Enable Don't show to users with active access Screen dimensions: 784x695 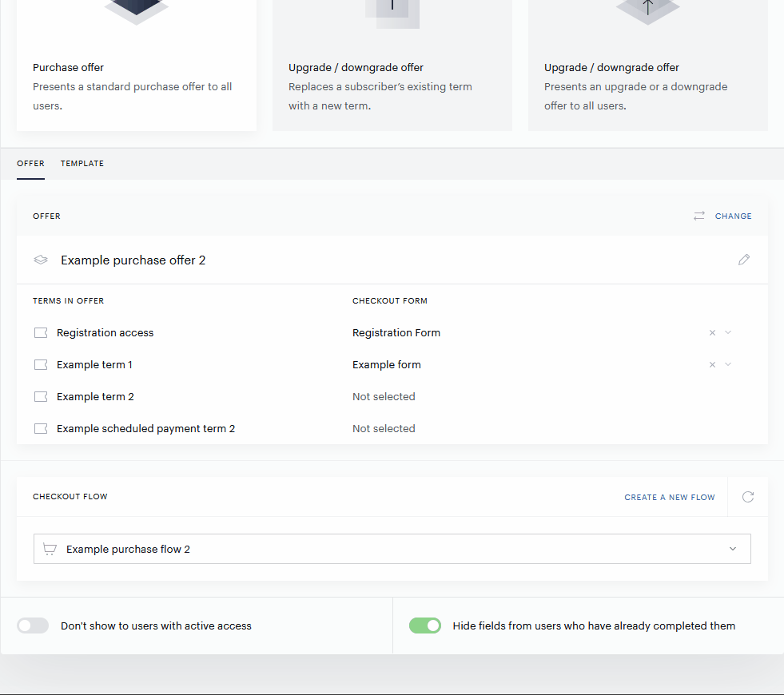[x=33, y=625]
